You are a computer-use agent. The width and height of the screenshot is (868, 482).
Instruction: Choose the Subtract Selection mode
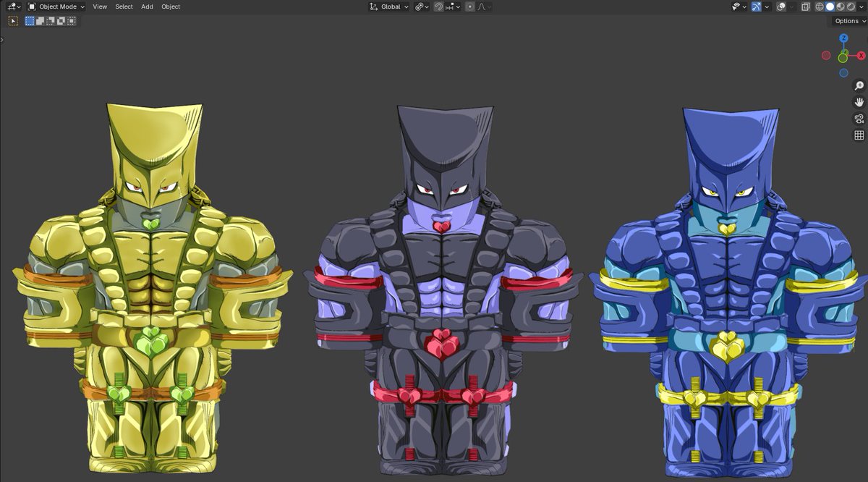(51, 21)
